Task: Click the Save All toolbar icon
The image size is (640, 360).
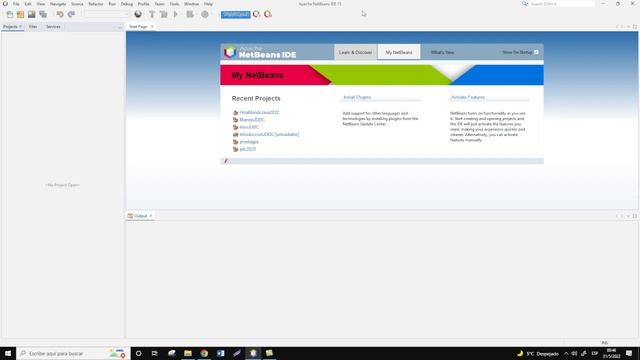Action: click(43, 14)
